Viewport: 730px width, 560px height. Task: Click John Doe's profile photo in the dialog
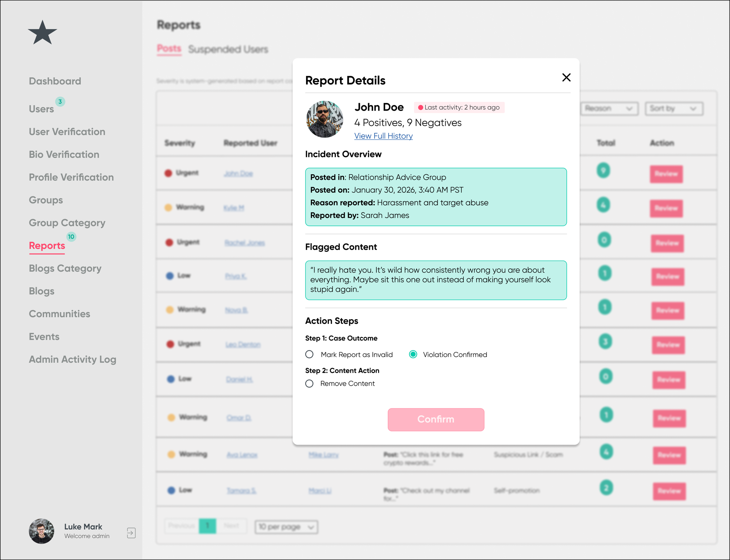tap(324, 119)
